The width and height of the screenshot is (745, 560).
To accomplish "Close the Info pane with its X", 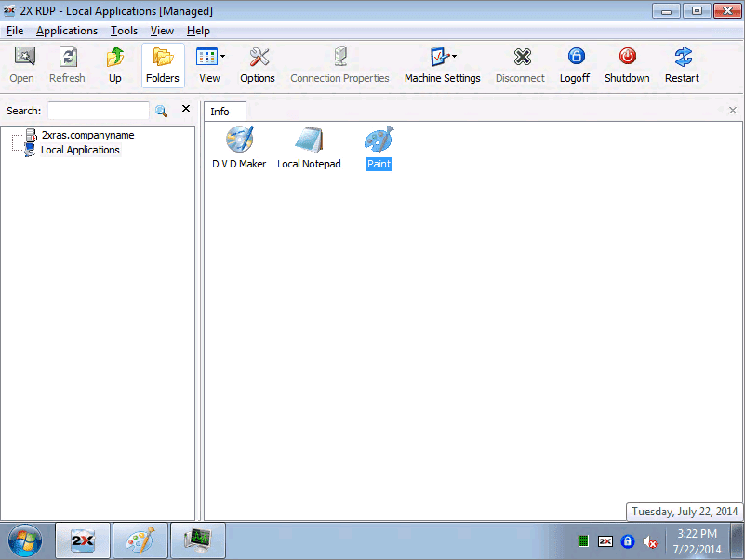I will [733, 111].
